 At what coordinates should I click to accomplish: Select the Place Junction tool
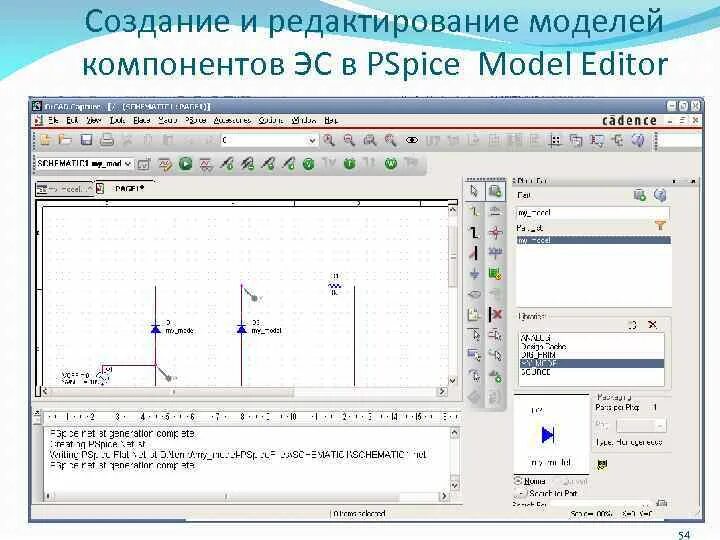coord(495,232)
